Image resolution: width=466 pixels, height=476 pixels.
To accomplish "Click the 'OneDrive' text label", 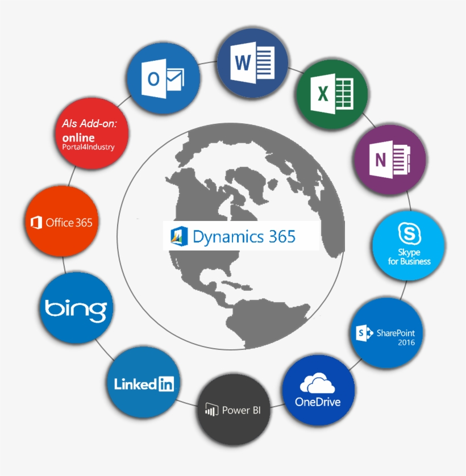I will click(x=318, y=402).
